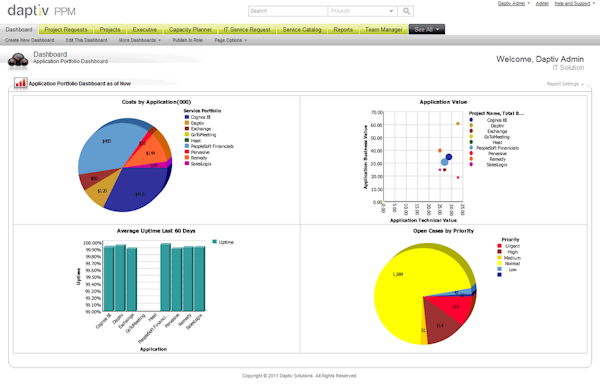Click the large light blue scatter bubble
600x392 pixels.
[444, 162]
